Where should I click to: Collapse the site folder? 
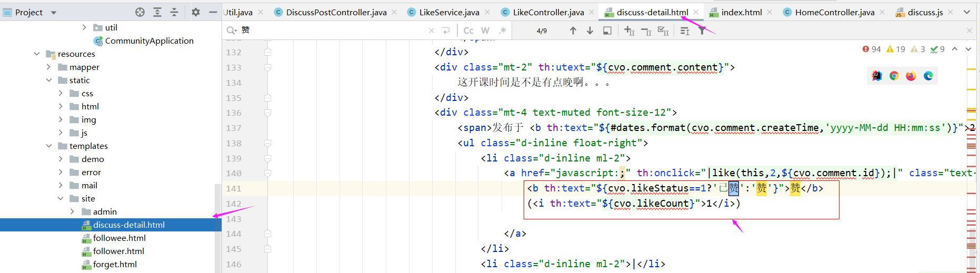pyautogui.click(x=61, y=198)
